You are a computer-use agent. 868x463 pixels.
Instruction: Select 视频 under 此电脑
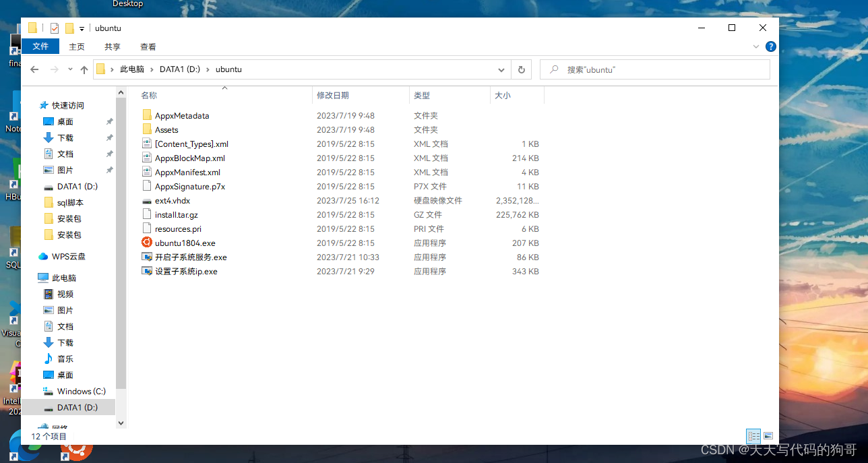pyautogui.click(x=65, y=294)
